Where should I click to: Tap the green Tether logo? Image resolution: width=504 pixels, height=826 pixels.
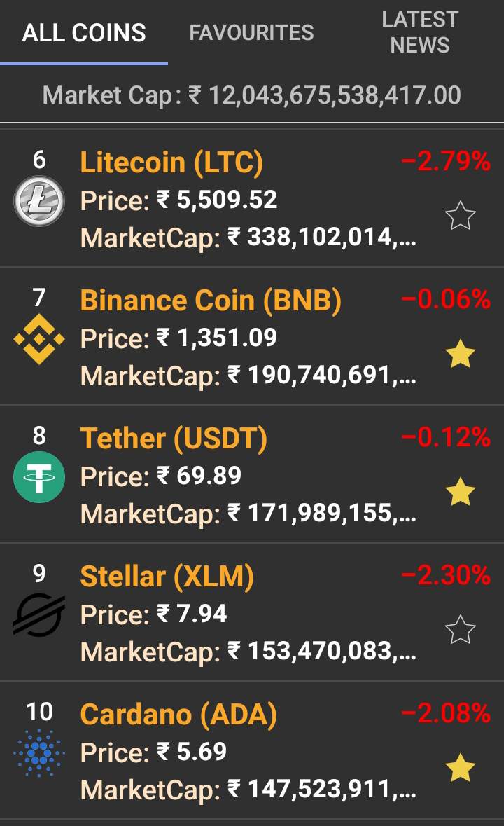point(39,477)
